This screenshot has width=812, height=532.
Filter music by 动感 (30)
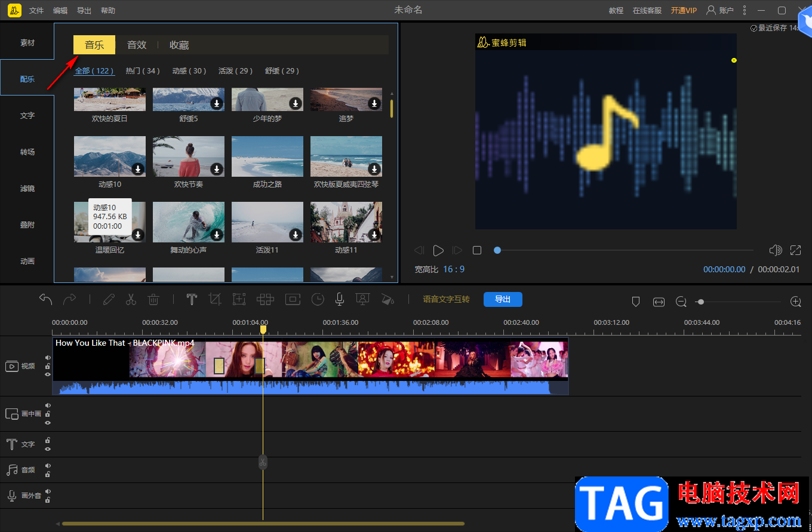pyautogui.click(x=189, y=71)
